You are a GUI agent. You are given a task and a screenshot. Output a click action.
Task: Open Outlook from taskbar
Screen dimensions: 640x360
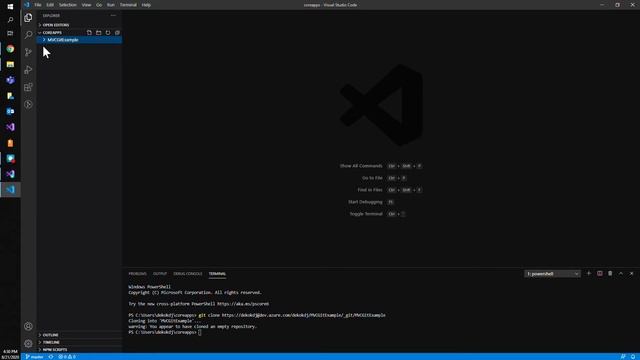[x=10, y=111]
